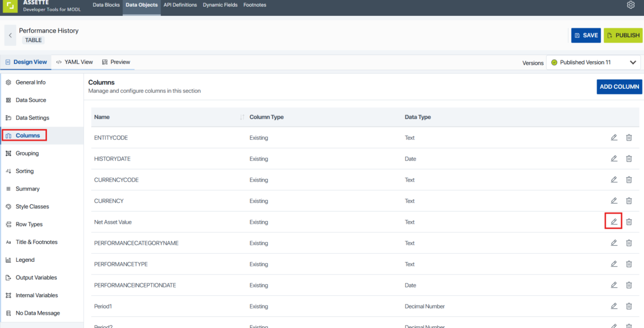Image resolution: width=644 pixels, height=328 pixels.
Task: Delete the CURRENCYCODE column
Action: click(x=629, y=180)
